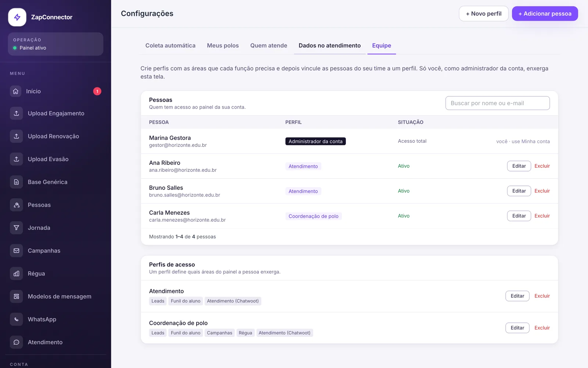
Task: Edit Carla Menezes's entry
Action: pos(519,216)
